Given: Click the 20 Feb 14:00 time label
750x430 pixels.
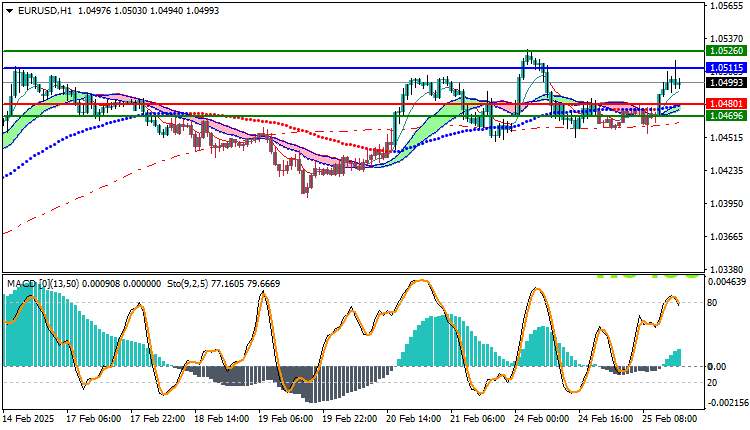Looking at the screenshot, I should coord(412,421).
